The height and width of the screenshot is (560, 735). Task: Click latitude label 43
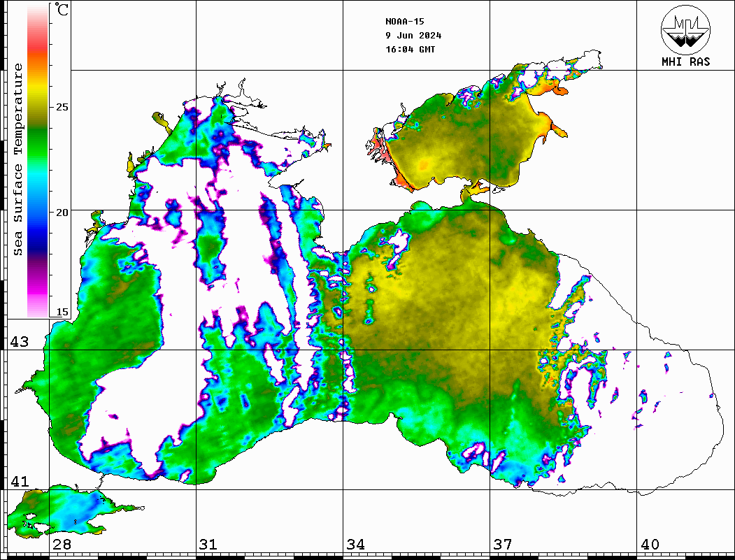point(19,342)
